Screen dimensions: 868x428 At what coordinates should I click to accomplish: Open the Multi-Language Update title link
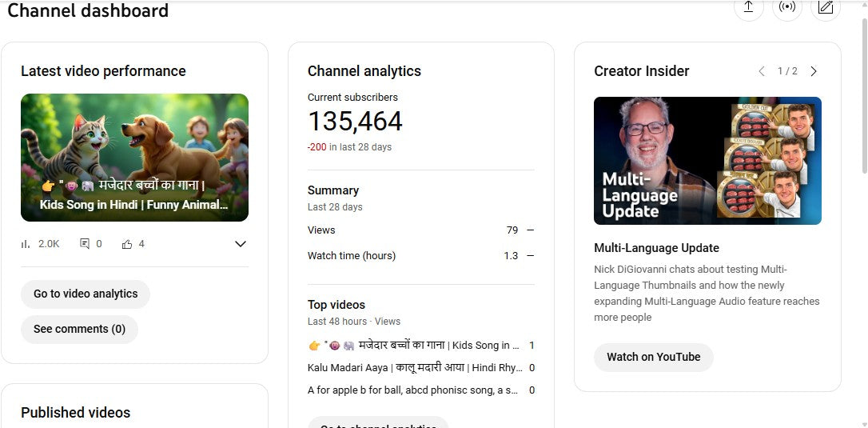pos(656,248)
